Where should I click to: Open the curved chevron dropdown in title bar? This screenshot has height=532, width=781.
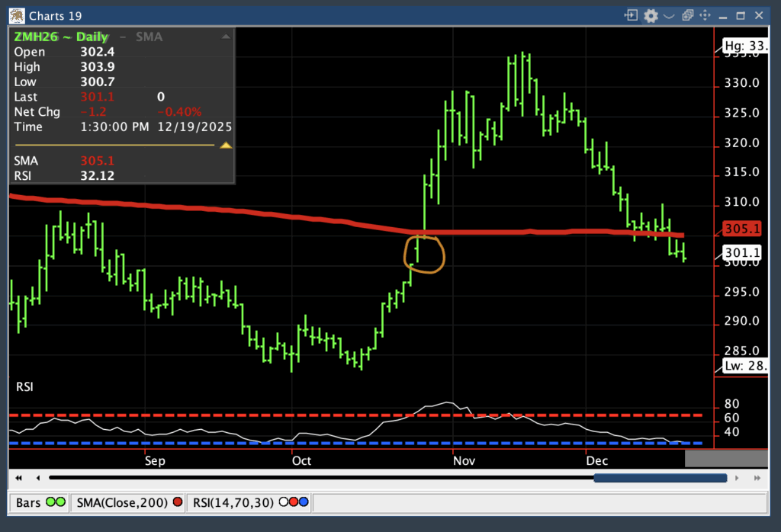(669, 15)
